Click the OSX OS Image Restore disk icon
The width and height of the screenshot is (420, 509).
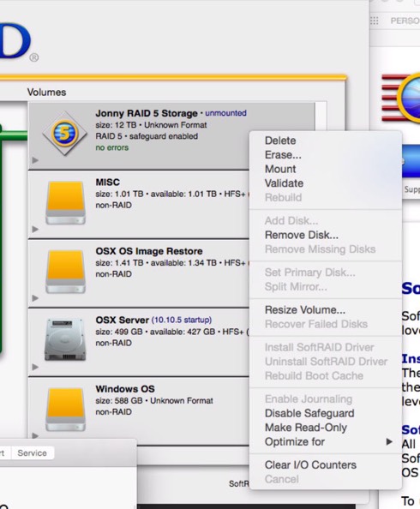point(65,272)
